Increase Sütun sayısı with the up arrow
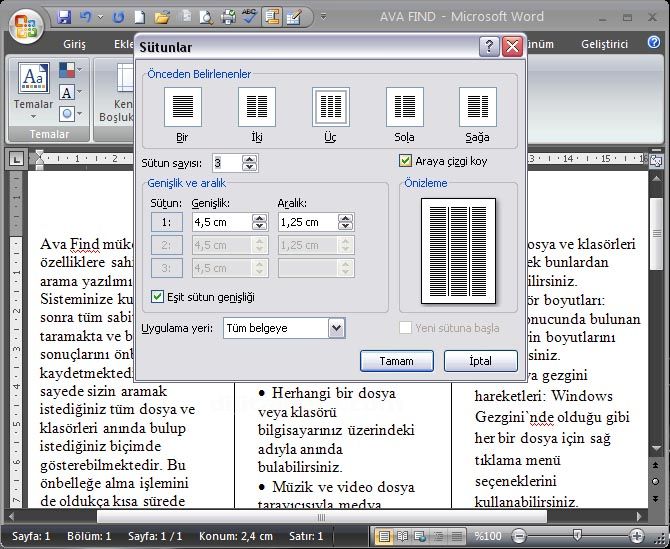Image resolution: width=670 pixels, height=549 pixels. click(250, 159)
